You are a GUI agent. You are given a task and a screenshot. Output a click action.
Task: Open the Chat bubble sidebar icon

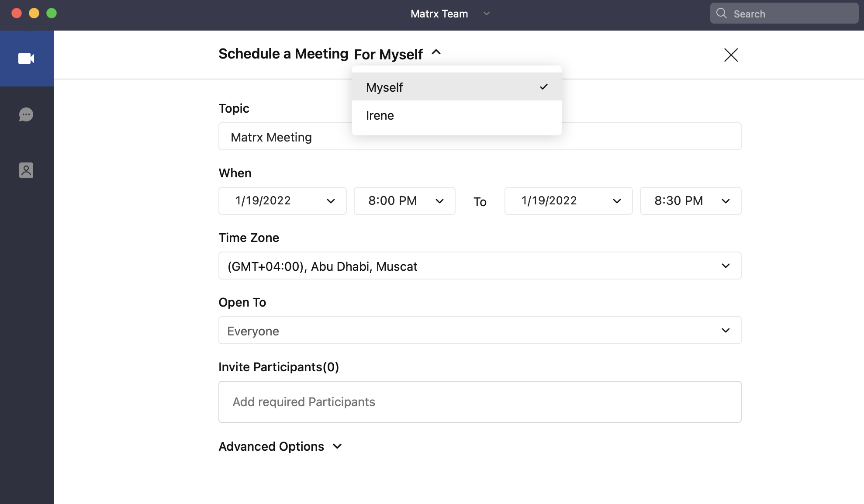click(x=26, y=114)
